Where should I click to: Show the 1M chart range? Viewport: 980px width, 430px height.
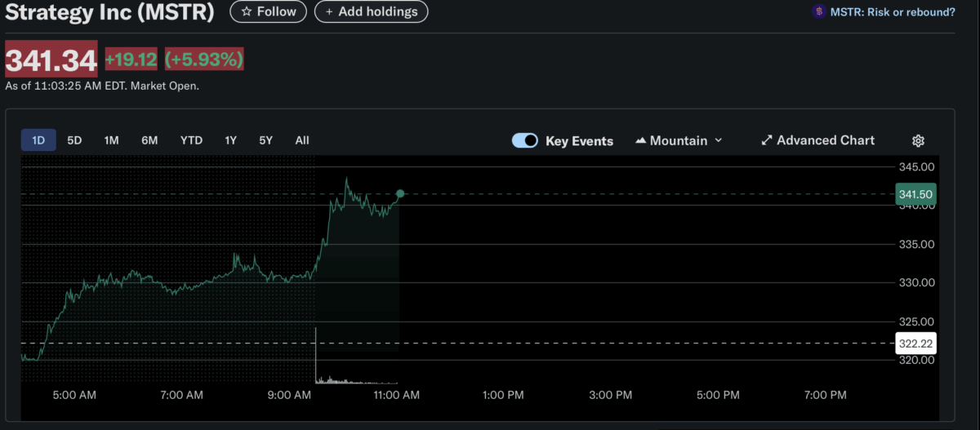(111, 140)
